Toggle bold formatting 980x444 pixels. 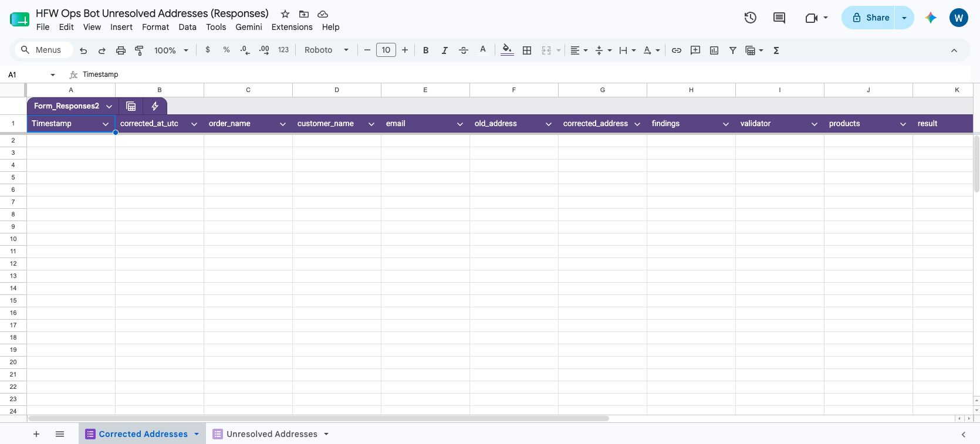426,50
